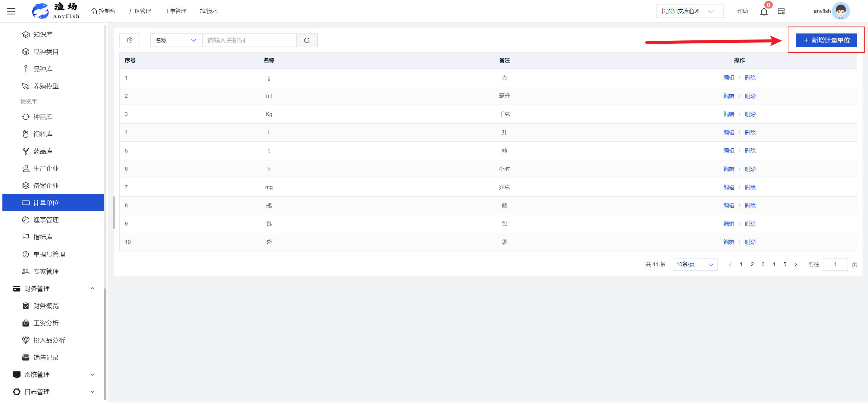Viewport: 868px width, 407px height.
Task: Click the 新增计量单位 button
Action: pyautogui.click(x=826, y=40)
